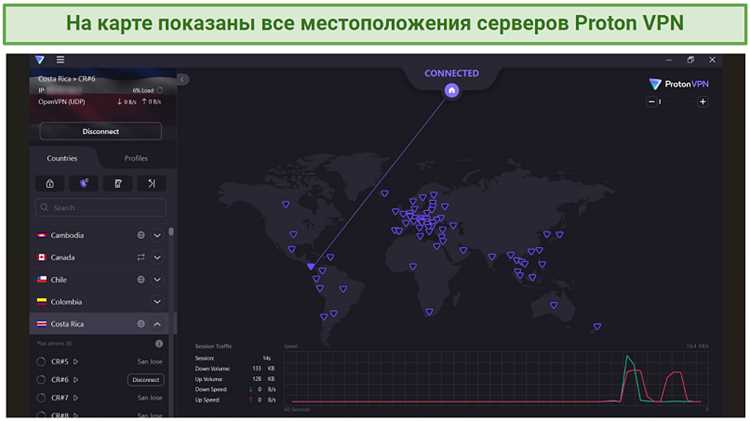
Task: Click the Colombia flag icon
Action: [x=42, y=302]
